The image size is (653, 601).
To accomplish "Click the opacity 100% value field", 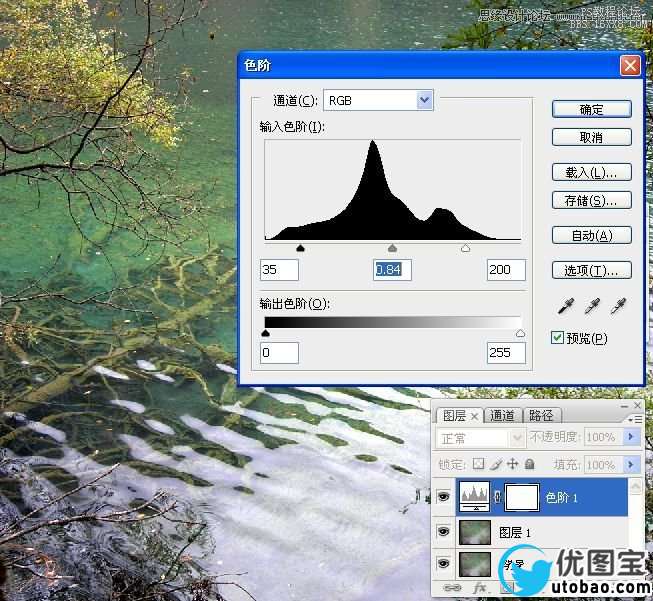I will pyautogui.click(x=603, y=437).
